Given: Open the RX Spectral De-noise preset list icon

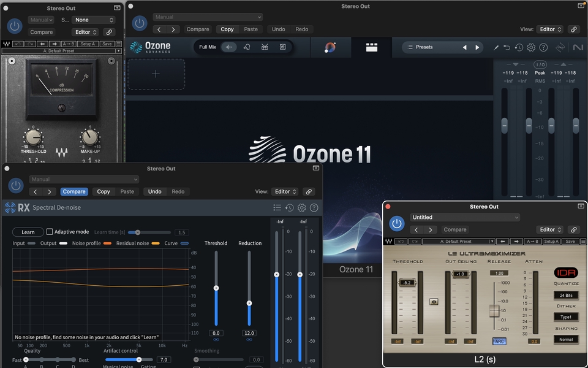Looking at the screenshot, I should pos(277,208).
